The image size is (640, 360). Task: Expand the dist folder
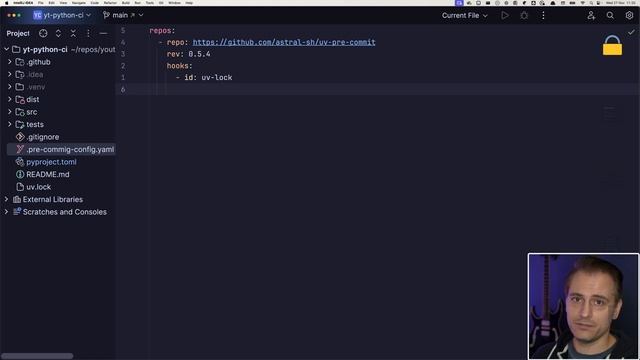(x=9, y=99)
